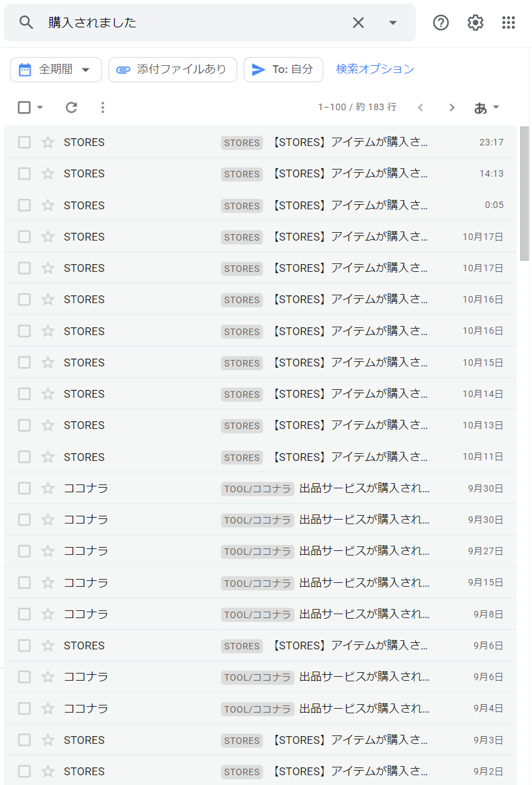Viewport: 532px width, 785px height.
Task: Open Settings gear icon
Action: 476,23
